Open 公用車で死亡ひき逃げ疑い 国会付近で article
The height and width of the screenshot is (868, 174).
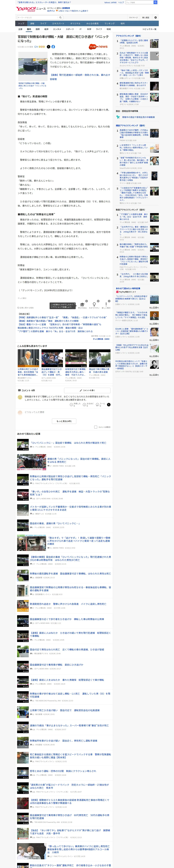click(x=65, y=710)
